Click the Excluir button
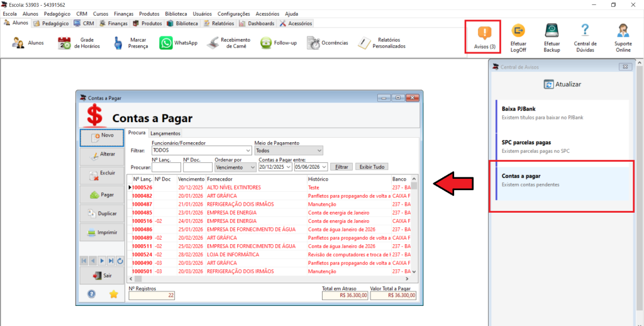The image size is (644, 326). [x=102, y=175]
